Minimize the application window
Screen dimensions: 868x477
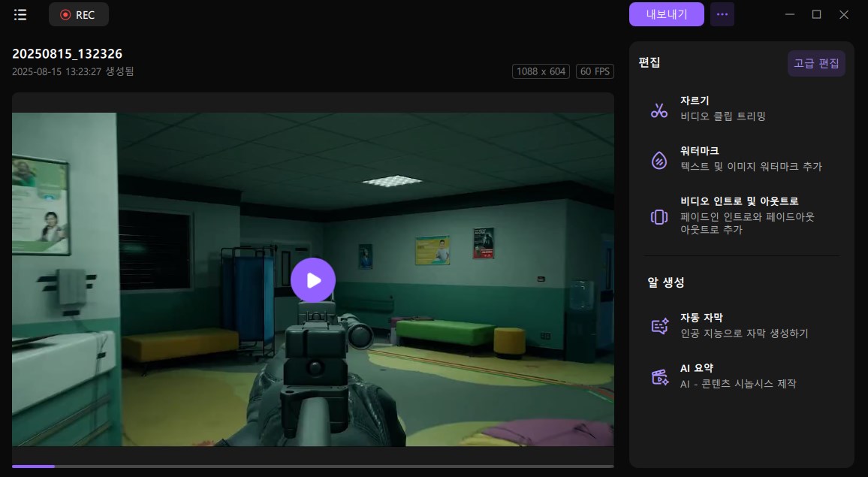click(x=788, y=14)
